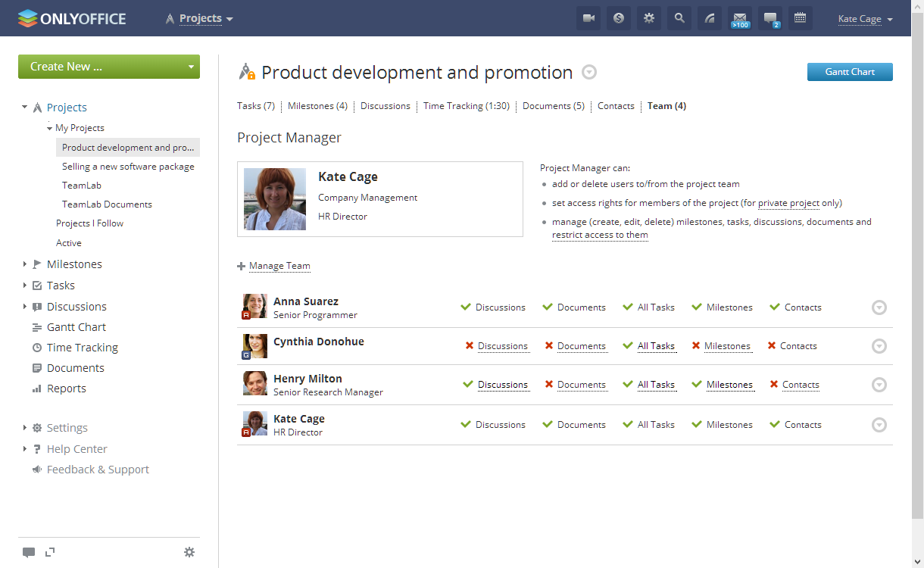
Task: Click the Manage Team link
Action: [x=279, y=266]
